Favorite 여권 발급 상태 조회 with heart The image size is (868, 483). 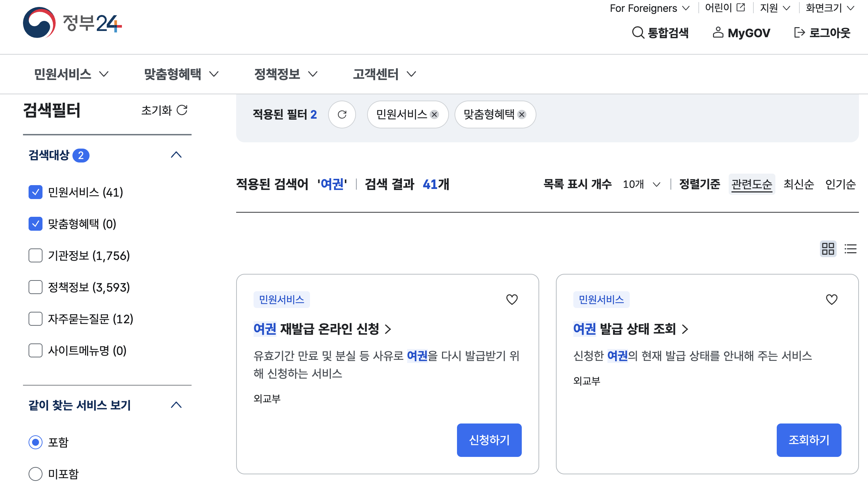point(831,299)
